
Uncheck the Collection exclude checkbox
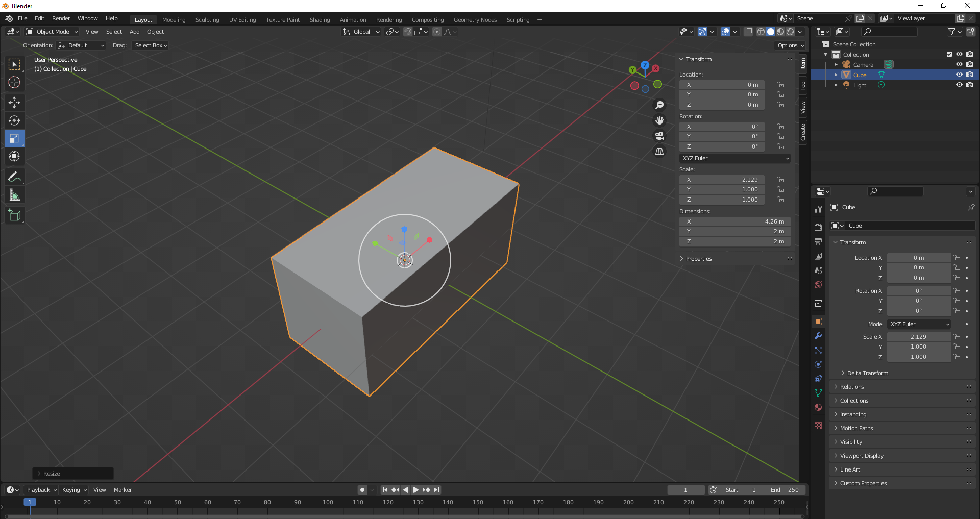tap(949, 54)
